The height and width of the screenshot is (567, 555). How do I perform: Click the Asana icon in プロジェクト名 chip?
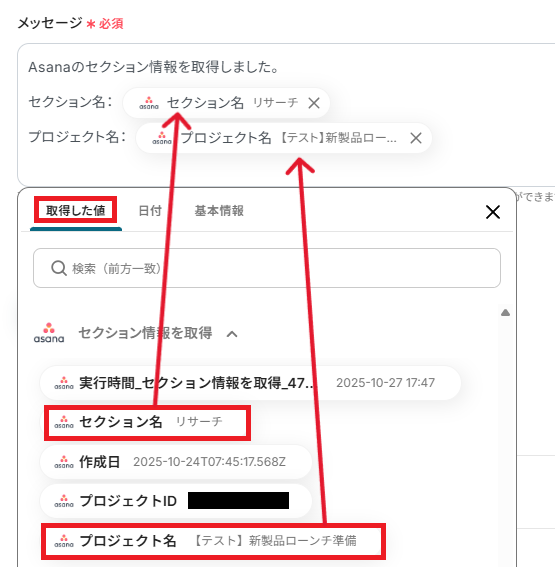pyautogui.click(x=162, y=138)
